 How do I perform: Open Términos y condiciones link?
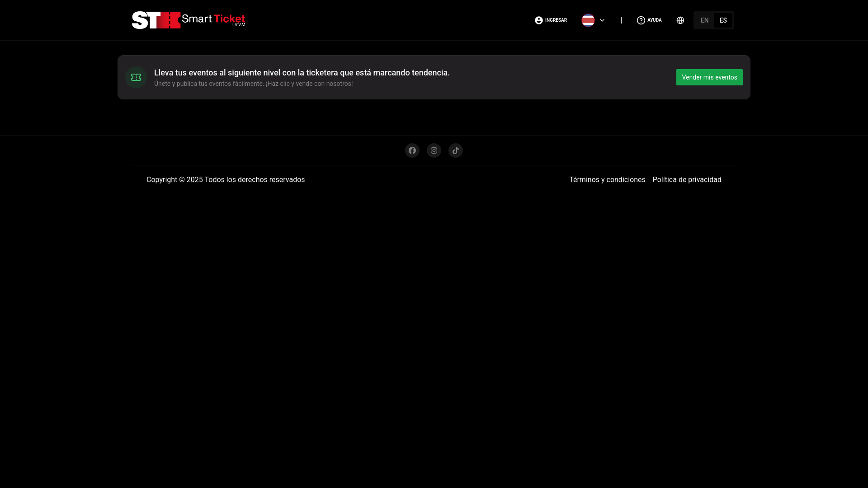(607, 180)
